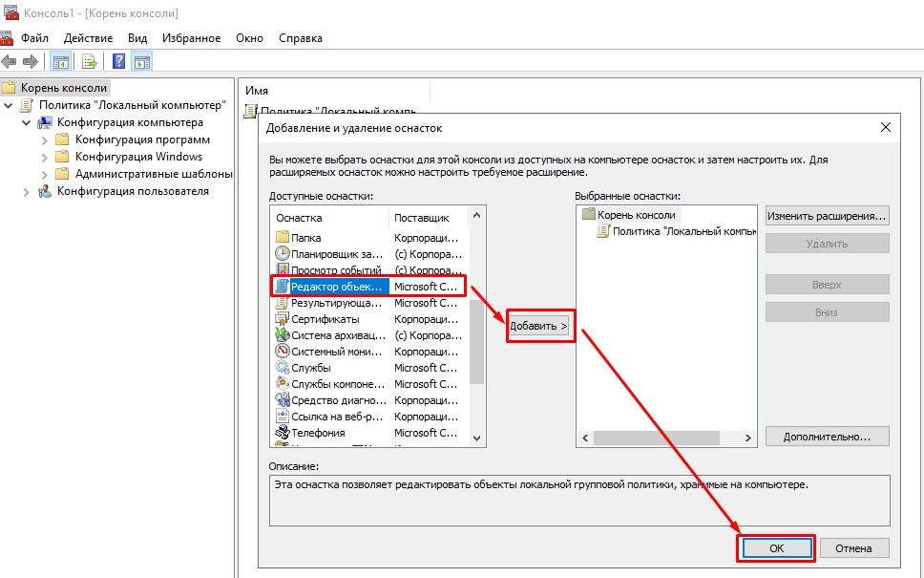Select the Просмотр событий row

point(370,270)
